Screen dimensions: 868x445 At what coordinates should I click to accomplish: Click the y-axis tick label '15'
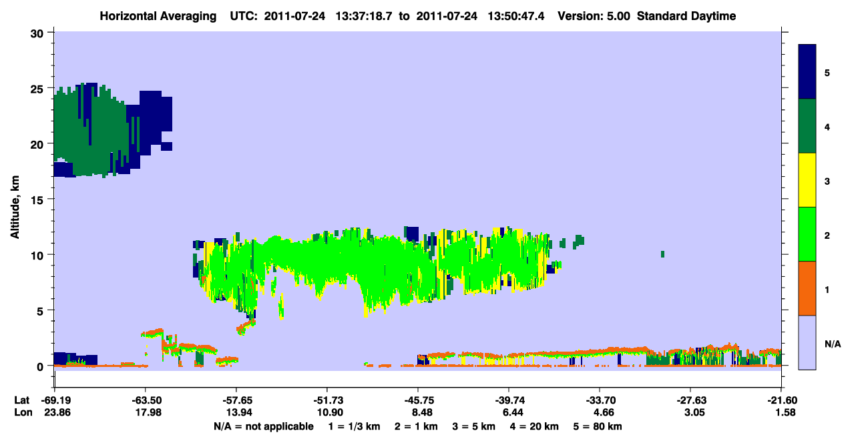tap(39, 199)
